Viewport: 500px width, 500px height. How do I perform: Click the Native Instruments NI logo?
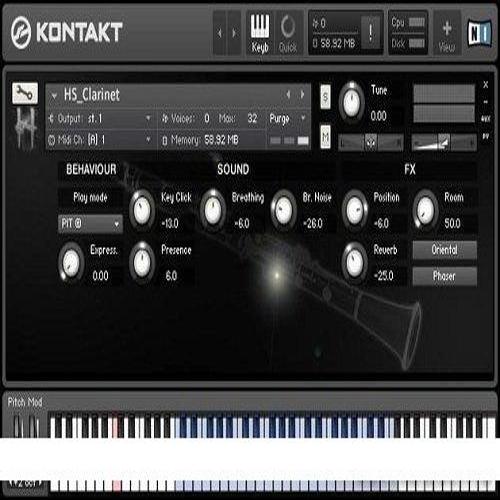click(479, 33)
